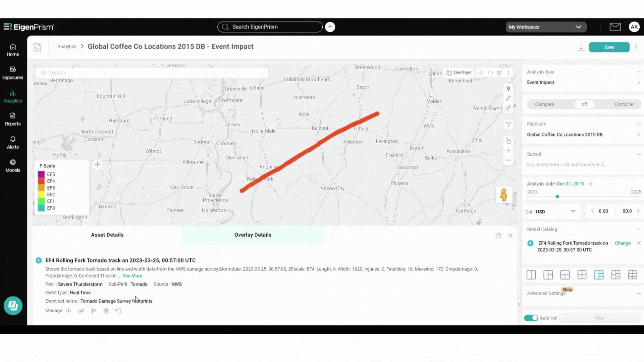Click the Street View pegman
Viewport: 644px width, 362px height.
tap(504, 195)
